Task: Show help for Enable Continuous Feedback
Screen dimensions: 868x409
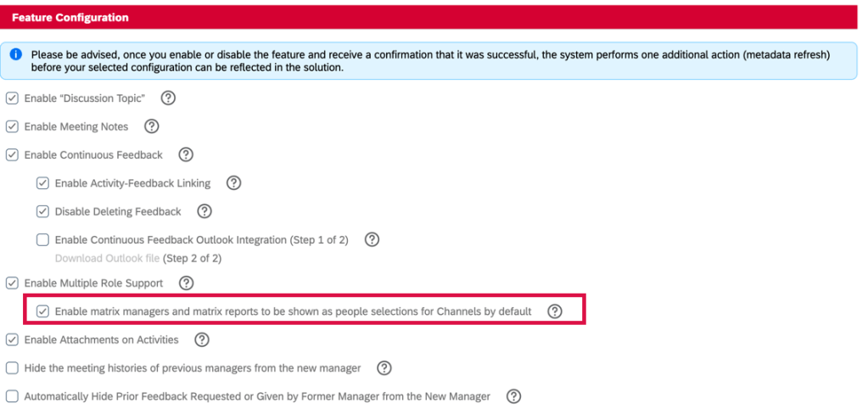Action: (x=186, y=154)
